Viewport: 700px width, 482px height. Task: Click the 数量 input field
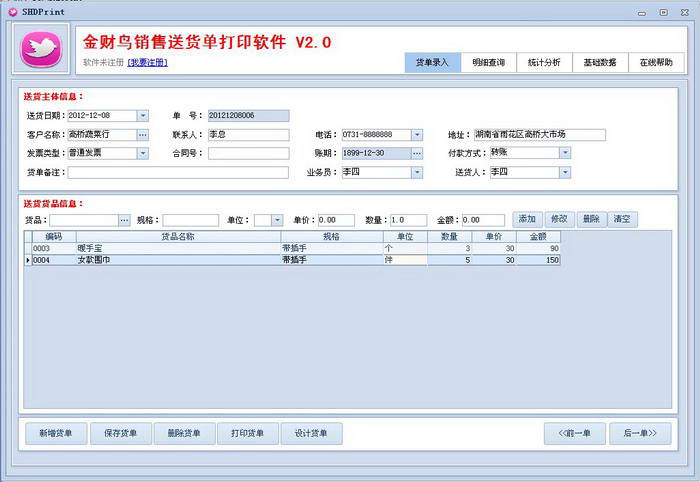tap(408, 220)
